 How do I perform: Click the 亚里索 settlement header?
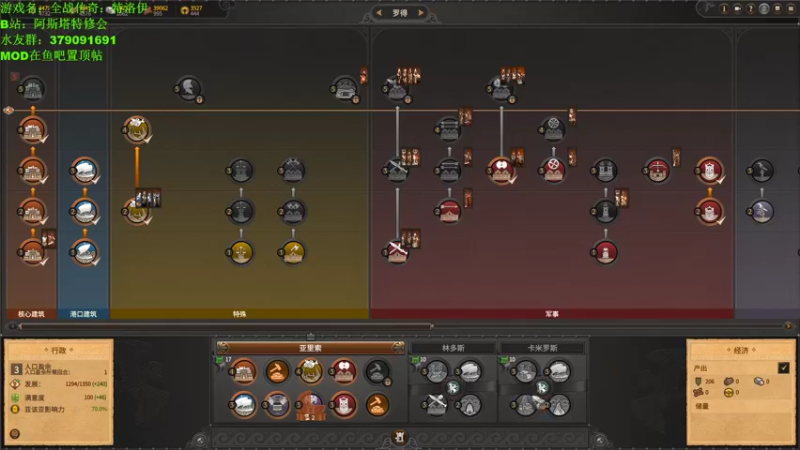coord(310,348)
